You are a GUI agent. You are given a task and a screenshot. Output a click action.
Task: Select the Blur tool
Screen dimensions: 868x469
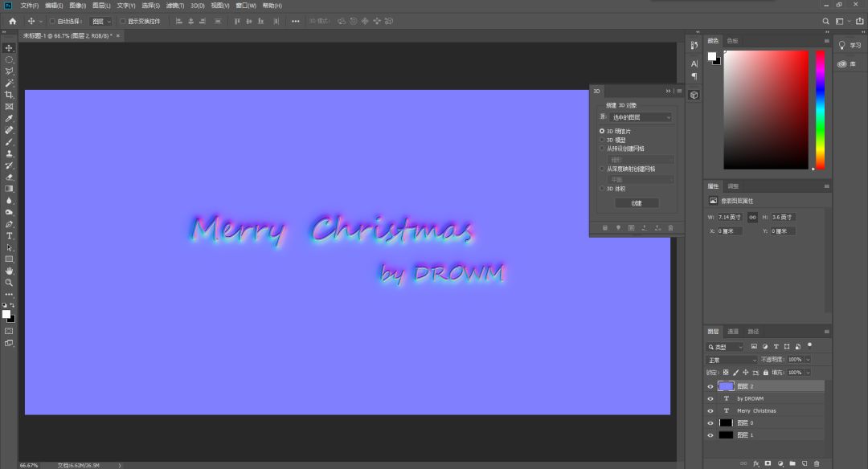[x=9, y=200]
